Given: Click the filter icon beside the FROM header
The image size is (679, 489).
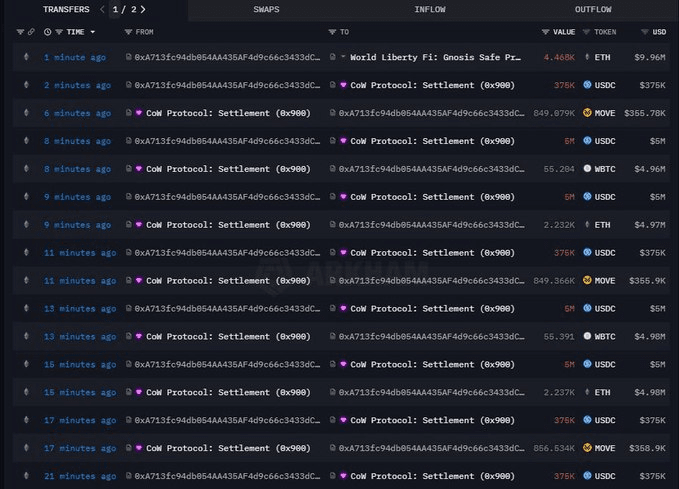Looking at the screenshot, I should point(128,32).
